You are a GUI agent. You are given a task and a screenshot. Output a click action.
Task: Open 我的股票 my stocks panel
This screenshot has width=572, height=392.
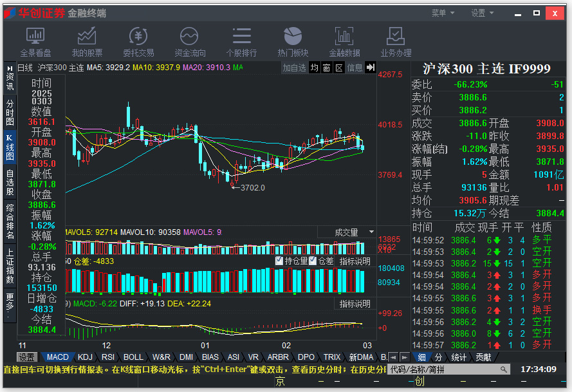point(88,41)
